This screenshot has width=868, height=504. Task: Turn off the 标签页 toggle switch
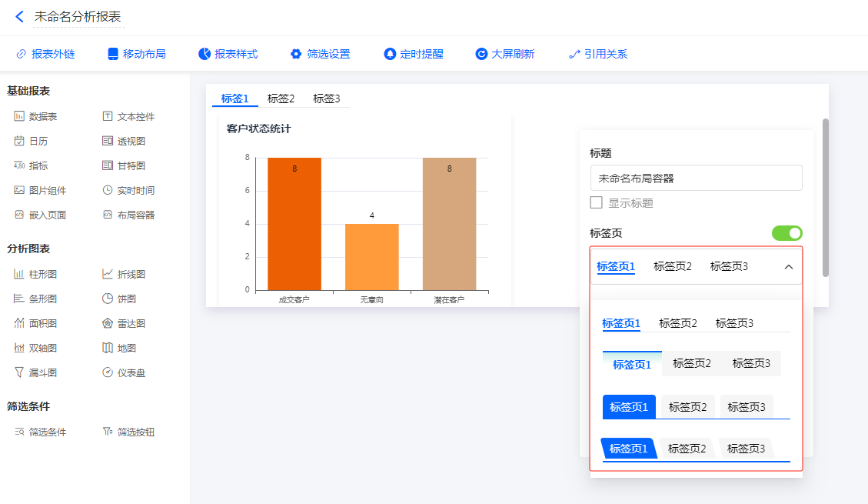[x=787, y=233]
